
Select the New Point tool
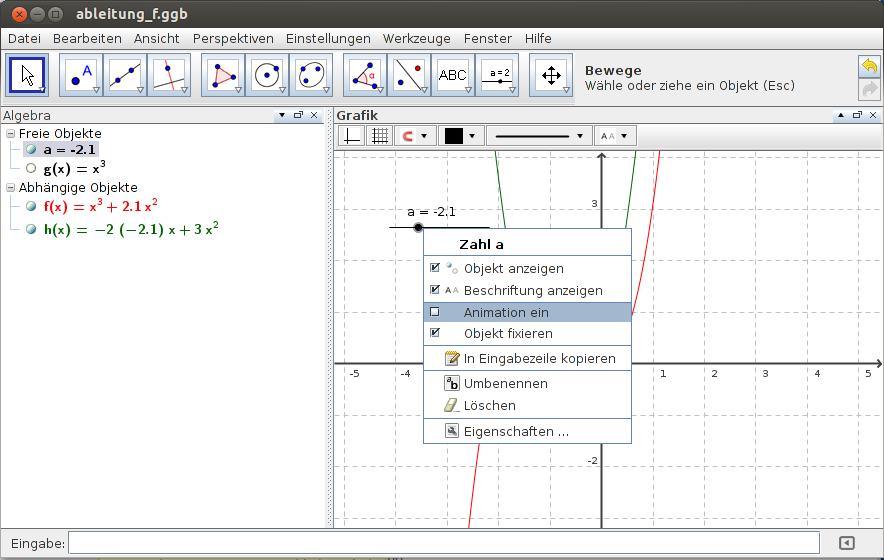pos(81,75)
